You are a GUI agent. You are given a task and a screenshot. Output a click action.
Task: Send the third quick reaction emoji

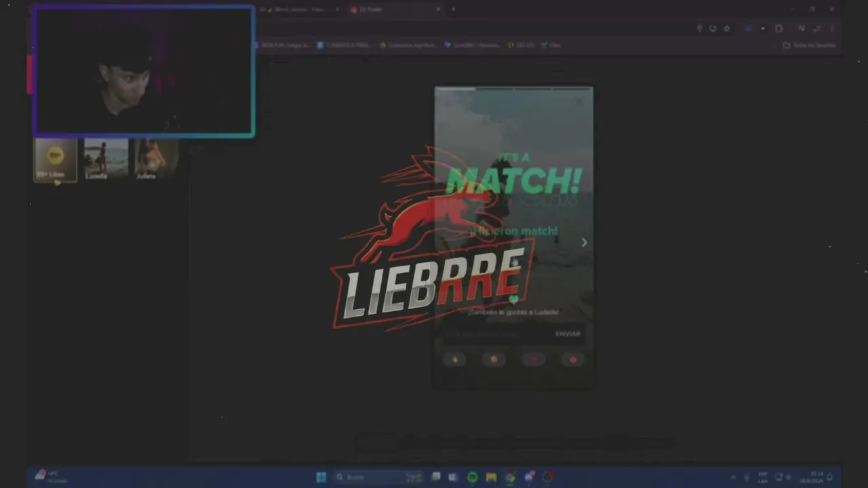(x=534, y=359)
